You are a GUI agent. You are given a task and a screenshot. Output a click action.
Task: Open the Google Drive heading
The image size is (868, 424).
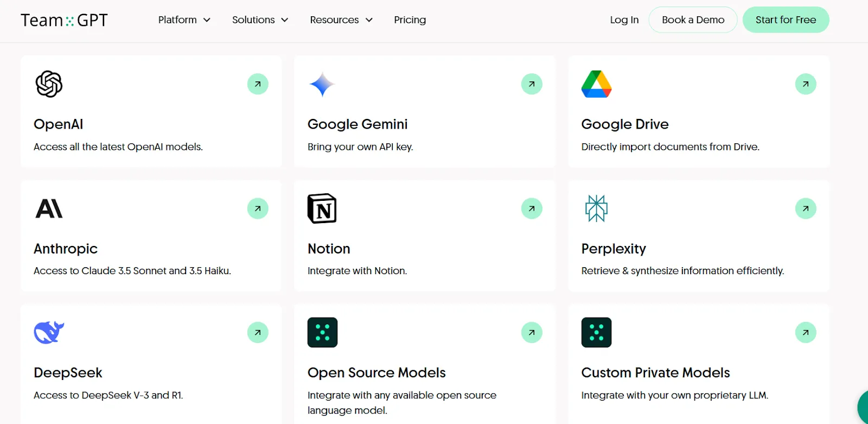tap(625, 124)
